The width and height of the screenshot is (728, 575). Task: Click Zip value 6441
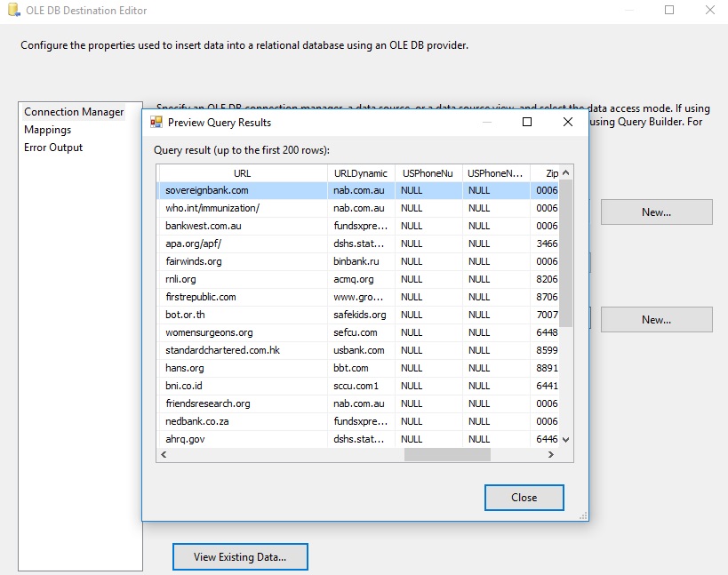click(x=545, y=386)
